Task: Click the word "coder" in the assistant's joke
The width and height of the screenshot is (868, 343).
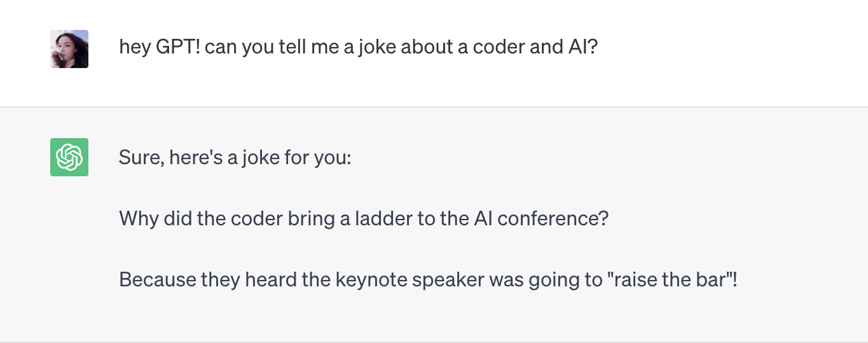Action: [x=256, y=219]
